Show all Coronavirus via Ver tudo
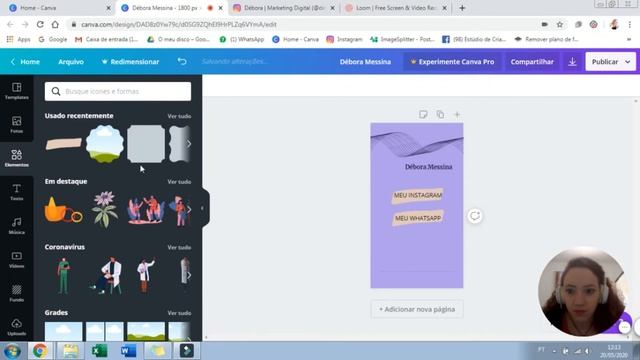640x360 pixels. pyautogui.click(x=179, y=247)
